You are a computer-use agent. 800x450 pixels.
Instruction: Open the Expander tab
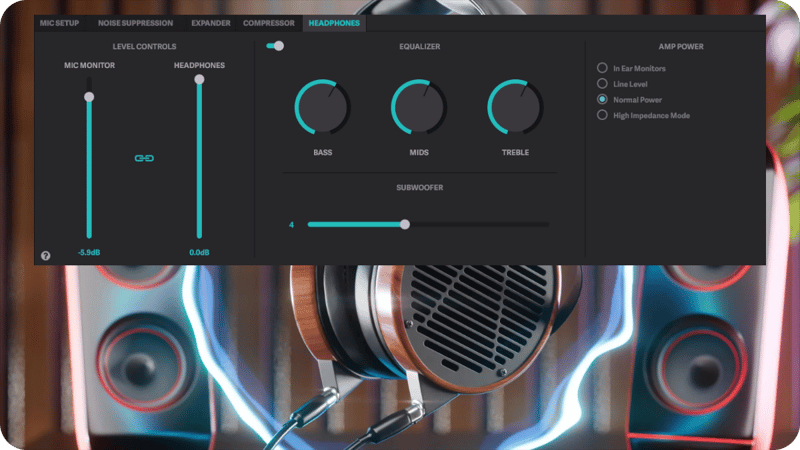(210, 22)
